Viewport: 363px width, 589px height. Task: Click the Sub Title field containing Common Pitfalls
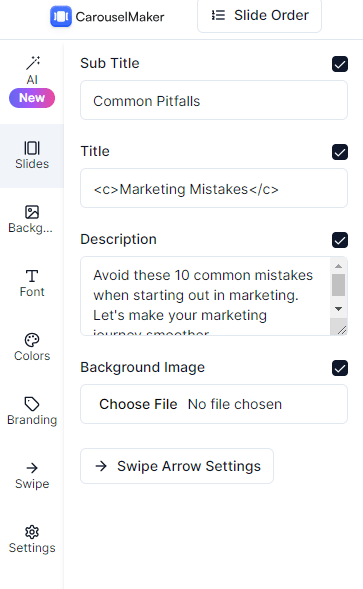(x=214, y=100)
